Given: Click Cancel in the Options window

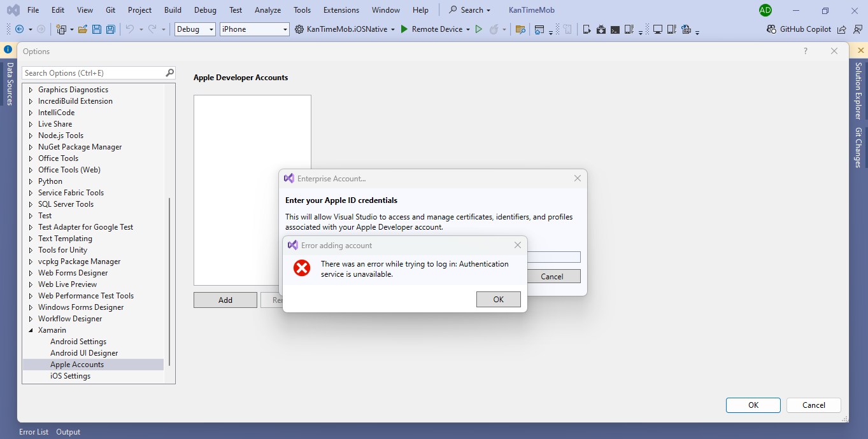Looking at the screenshot, I should (x=814, y=405).
